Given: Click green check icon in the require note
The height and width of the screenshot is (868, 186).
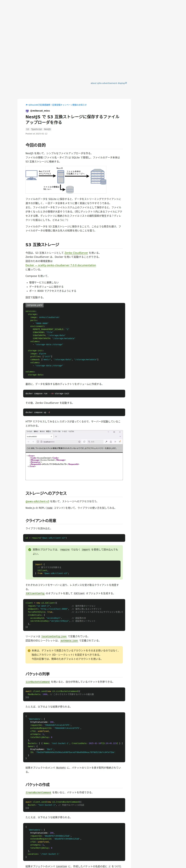Looking at the screenshot, I should click(x=30, y=550).
